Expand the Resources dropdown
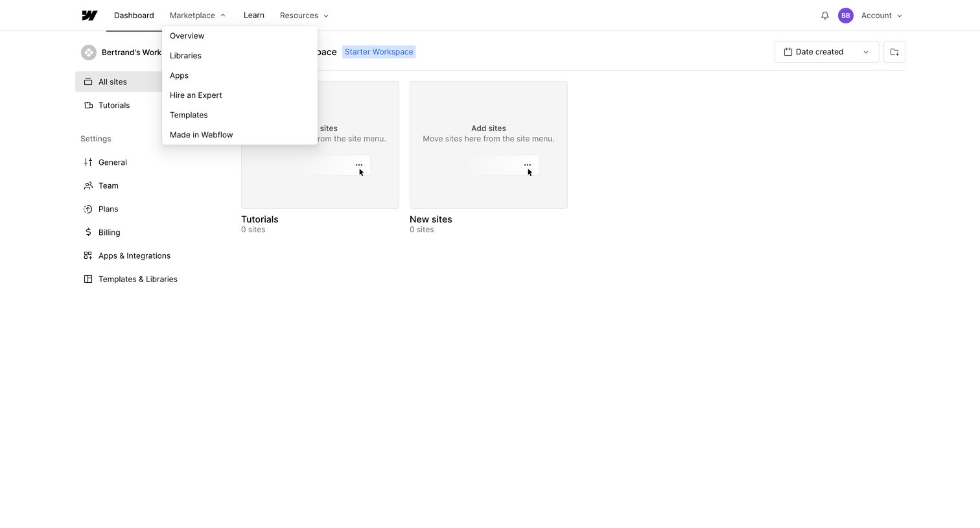Viewport: 980px width, 528px height. [304, 16]
